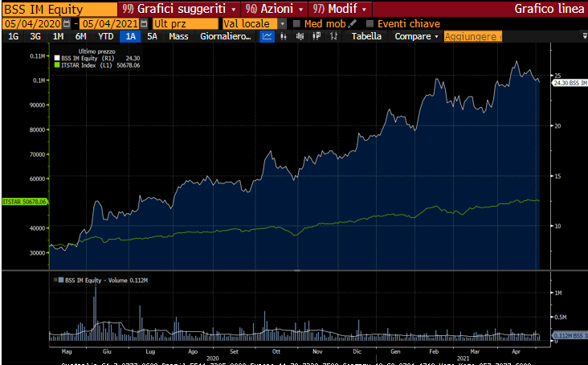This screenshot has height=365, width=588.
Task: Select the 1M time range tab
Action: (x=58, y=36)
